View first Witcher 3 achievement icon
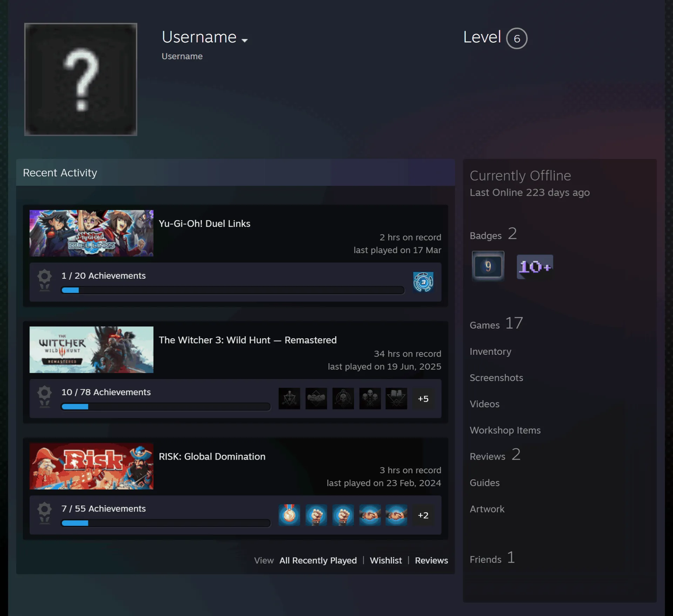Screen dimensions: 673x616 pos(289,399)
